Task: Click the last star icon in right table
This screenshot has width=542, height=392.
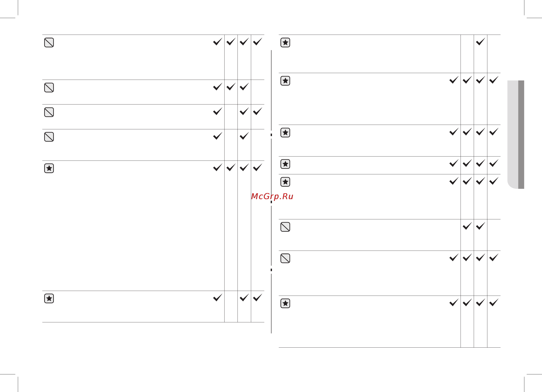Action: pos(285,303)
